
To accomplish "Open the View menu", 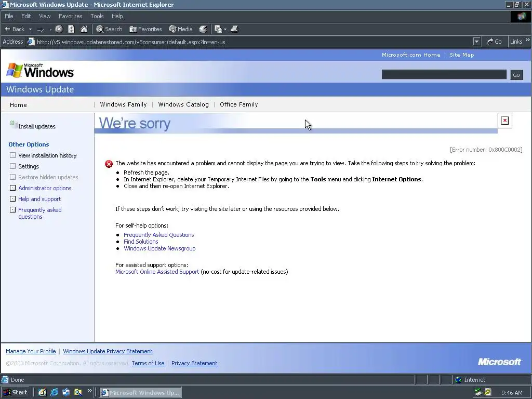I will coord(45,16).
